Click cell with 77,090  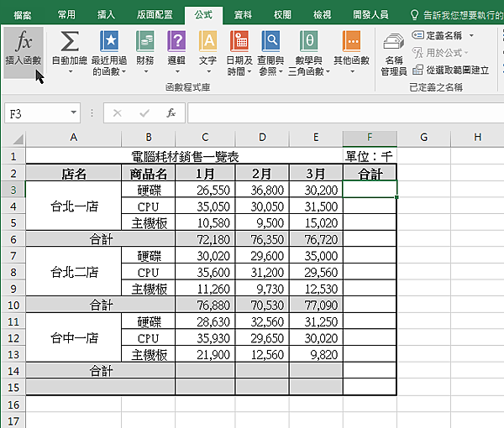(x=316, y=305)
